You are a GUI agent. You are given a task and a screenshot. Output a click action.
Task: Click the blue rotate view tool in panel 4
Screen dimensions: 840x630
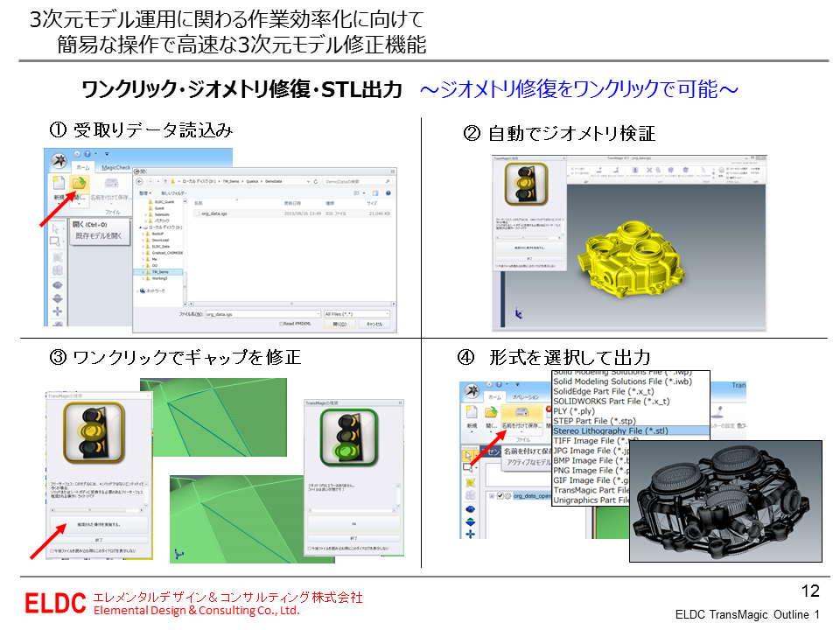click(470, 508)
